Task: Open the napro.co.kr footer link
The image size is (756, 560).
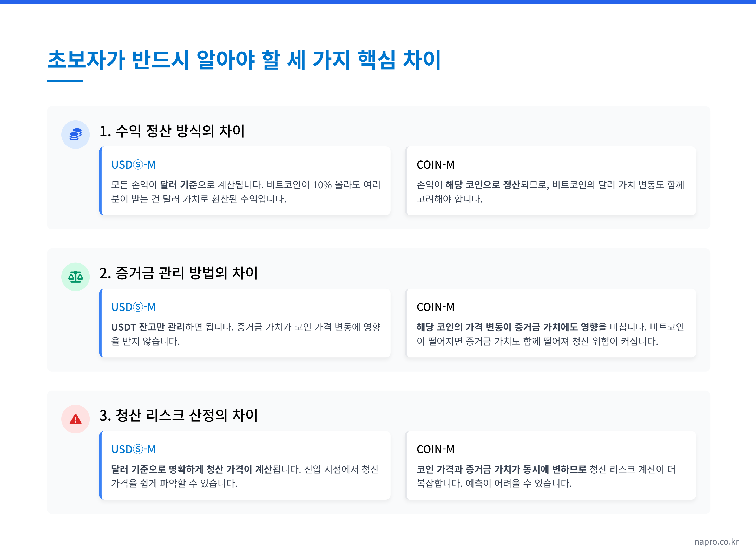Action: 716,541
